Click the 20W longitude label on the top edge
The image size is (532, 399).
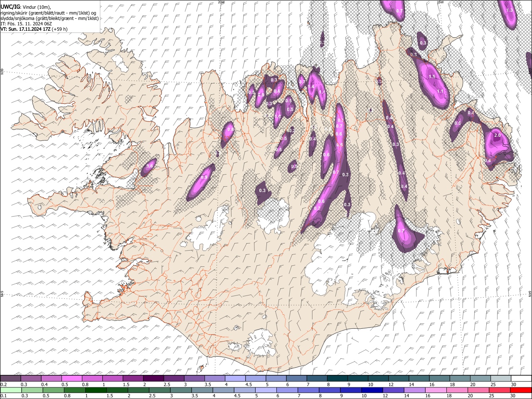coord(221,2)
